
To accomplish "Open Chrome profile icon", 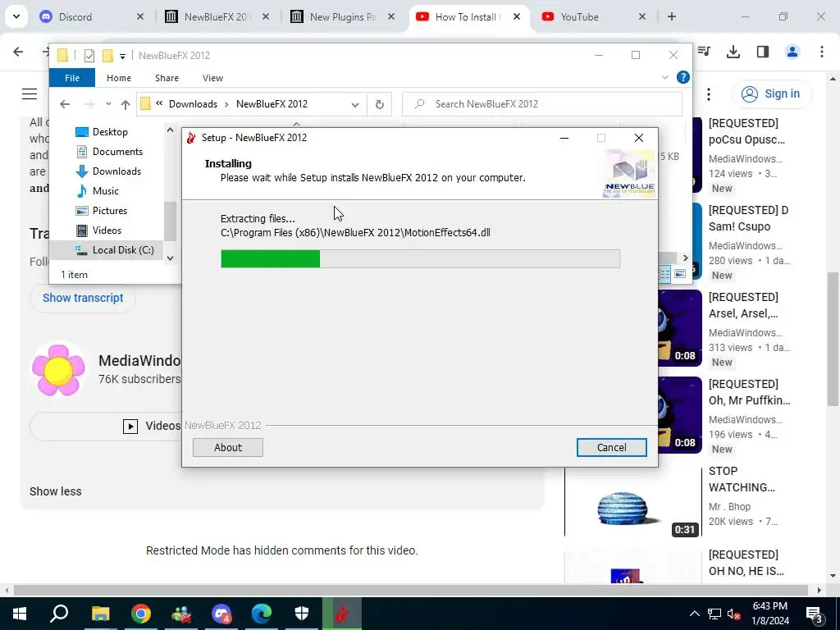I will click(x=792, y=52).
